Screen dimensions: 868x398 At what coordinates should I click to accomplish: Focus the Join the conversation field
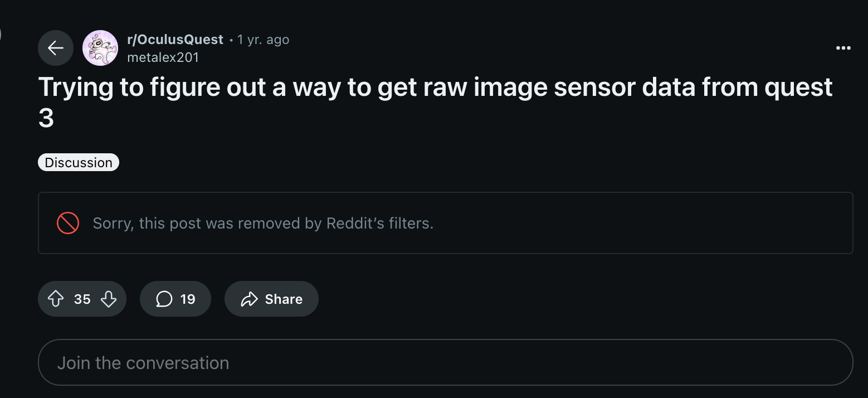[445, 363]
